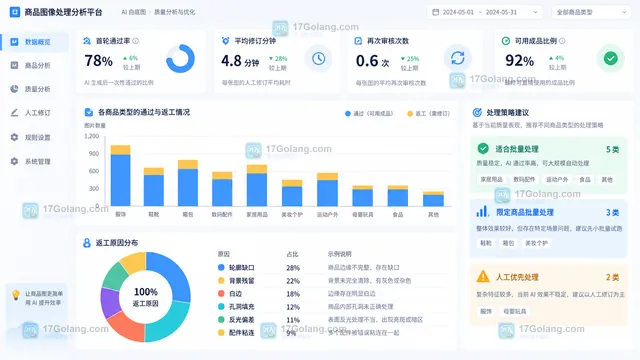Viewport: 640px width, 360px height.
Task: Click the clock icon in 4.8 分钟 card
Action: pos(319,58)
